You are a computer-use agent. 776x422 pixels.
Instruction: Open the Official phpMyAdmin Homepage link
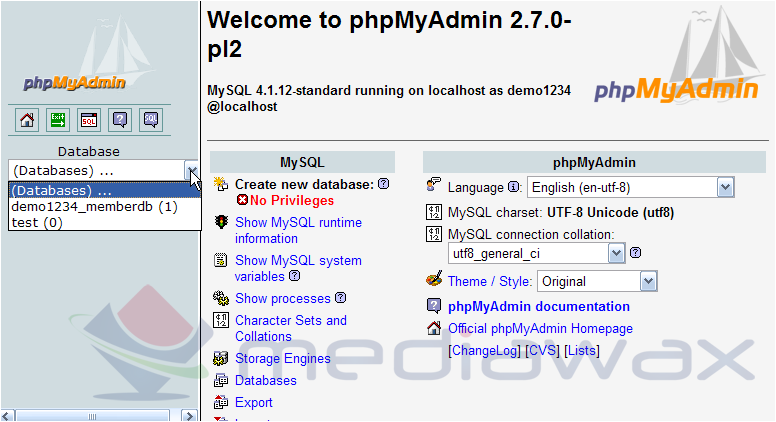click(540, 328)
